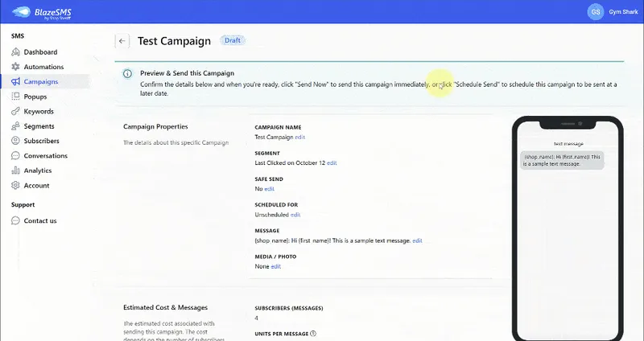The image size is (644, 341).
Task: Open the Automations menu item
Action: coord(43,67)
